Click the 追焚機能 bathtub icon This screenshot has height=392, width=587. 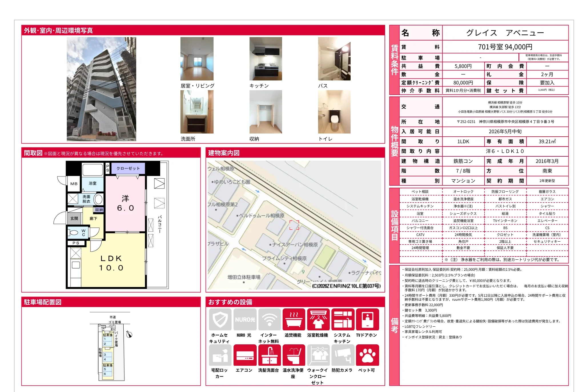pos(294,319)
